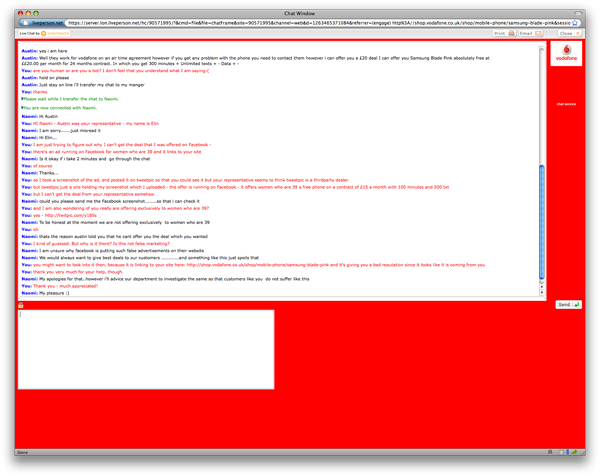Click the scroll-down arrow of the chat transcript
This screenshot has height=476, width=600.
click(541, 292)
